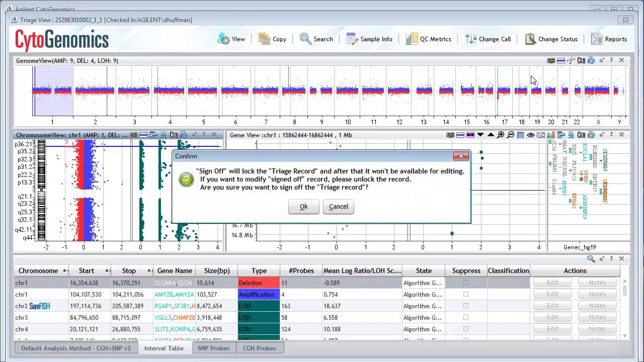Click GenomeView blue band icon
This screenshot has width=644, height=362.
[x=561, y=60]
